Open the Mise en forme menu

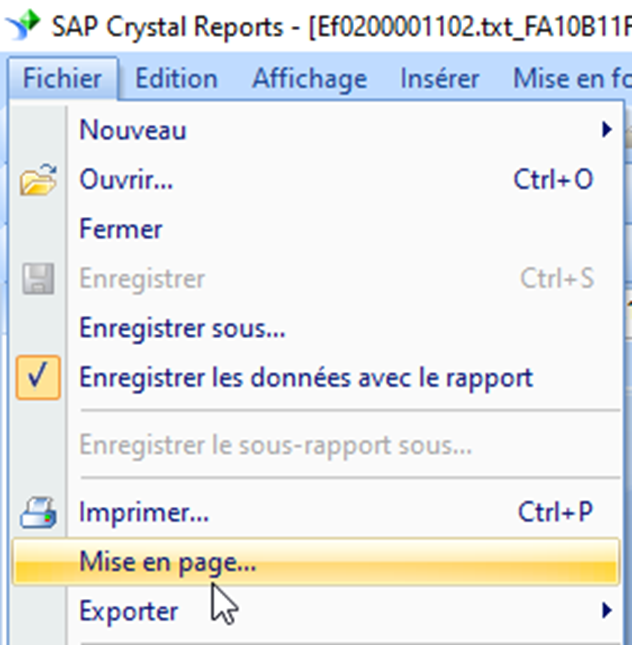572,78
